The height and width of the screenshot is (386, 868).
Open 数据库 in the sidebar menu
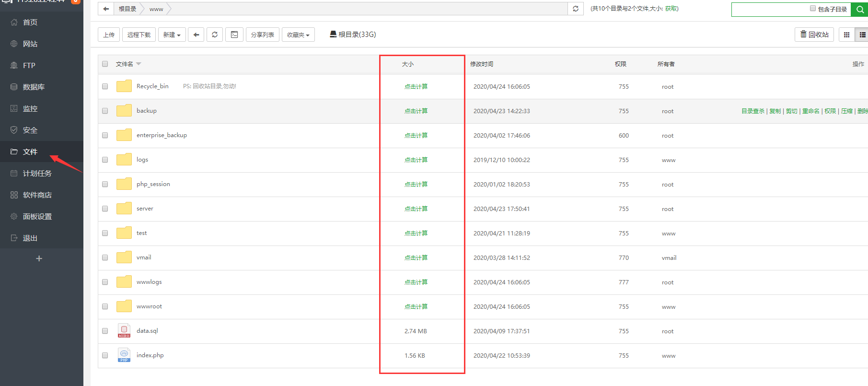tap(34, 87)
